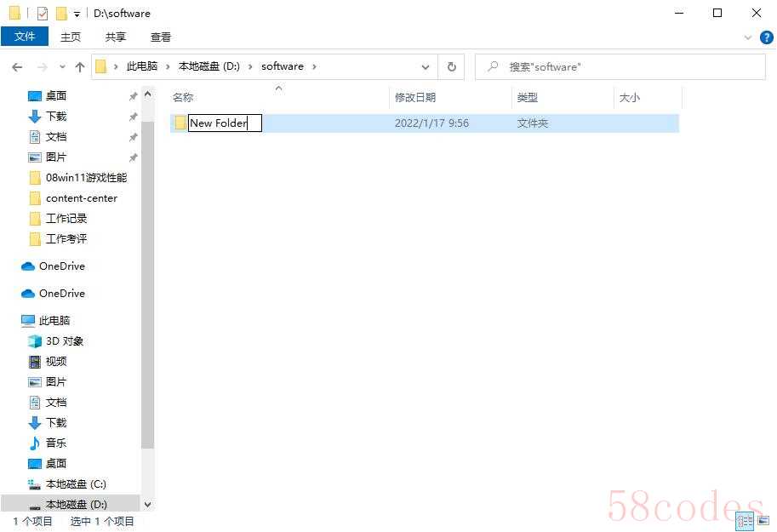Go up one level with the up arrow

80,67
